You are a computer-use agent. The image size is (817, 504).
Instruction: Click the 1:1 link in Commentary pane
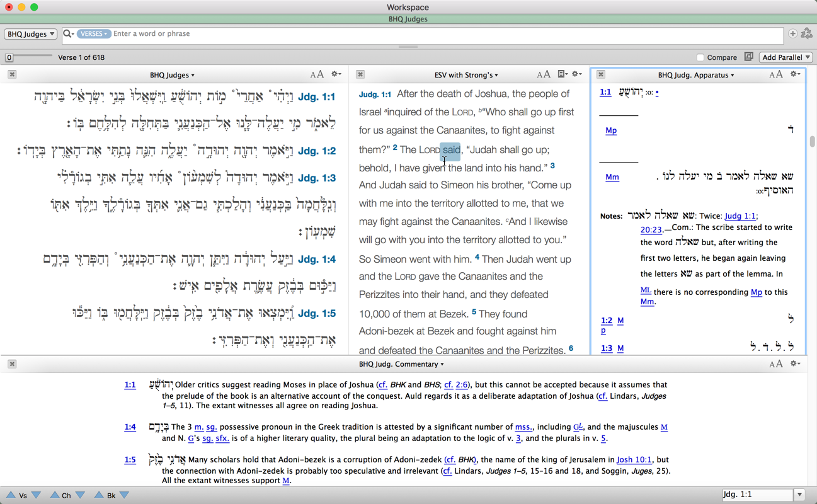pyautogui.click(x=130, y=385)
